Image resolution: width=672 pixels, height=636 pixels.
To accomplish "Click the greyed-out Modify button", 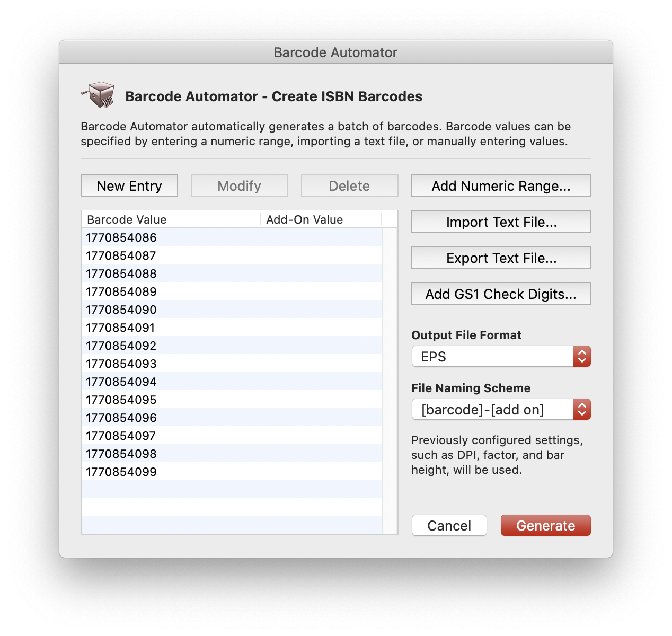I will point(240,186).
